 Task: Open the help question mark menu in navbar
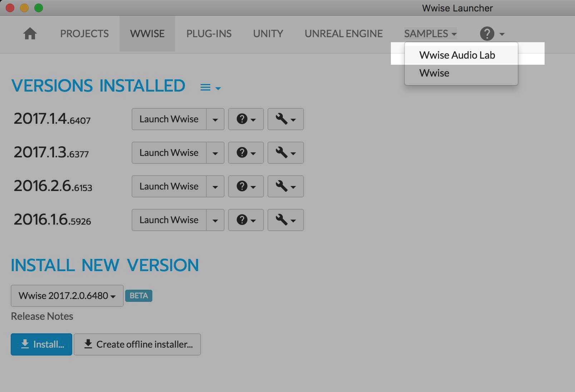(492, 34)
